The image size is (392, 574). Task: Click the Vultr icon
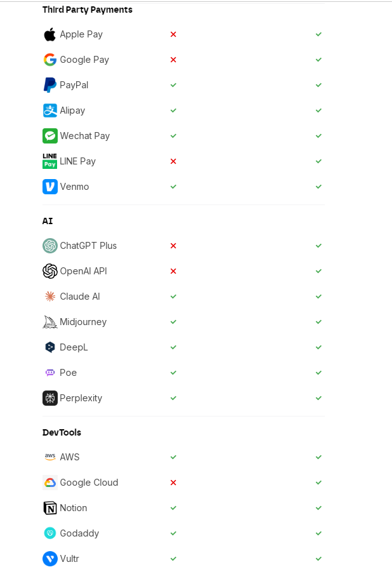[x=49, y=559]
